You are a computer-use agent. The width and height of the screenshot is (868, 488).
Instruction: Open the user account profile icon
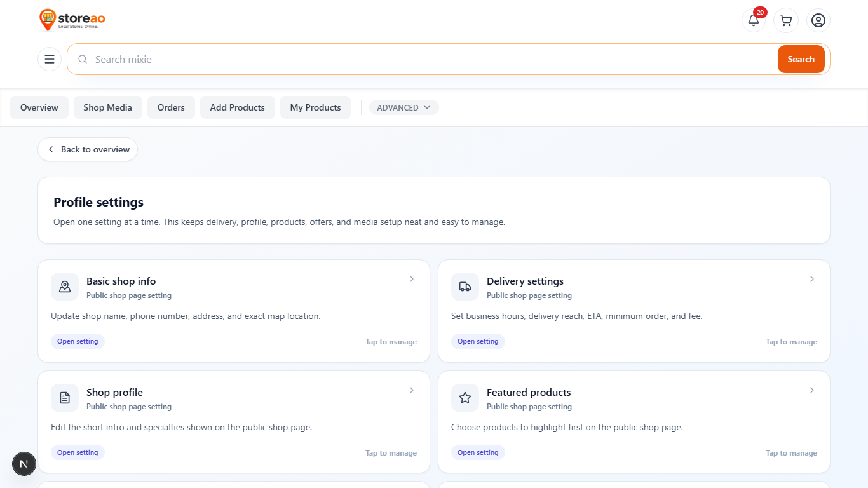click(x=818, y=20)
